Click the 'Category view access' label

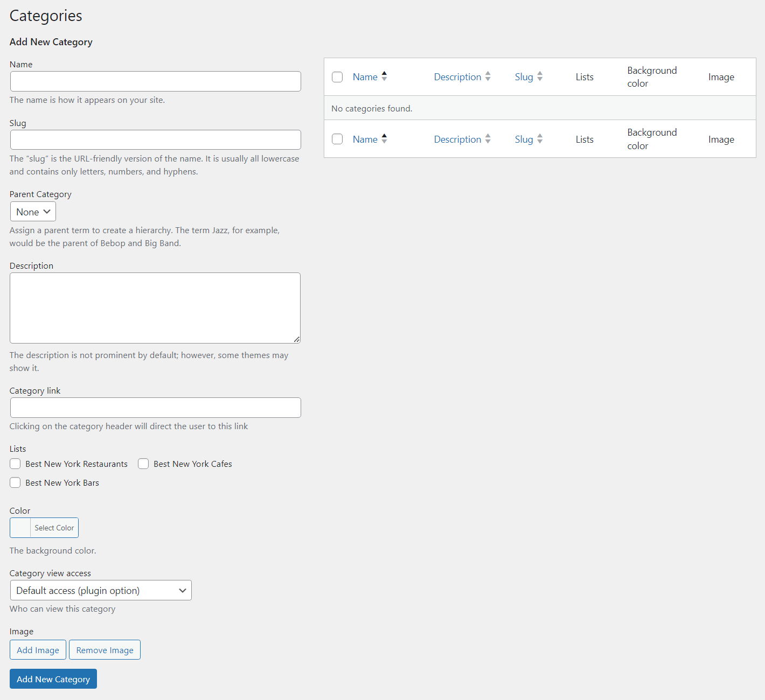pos(50,573)
